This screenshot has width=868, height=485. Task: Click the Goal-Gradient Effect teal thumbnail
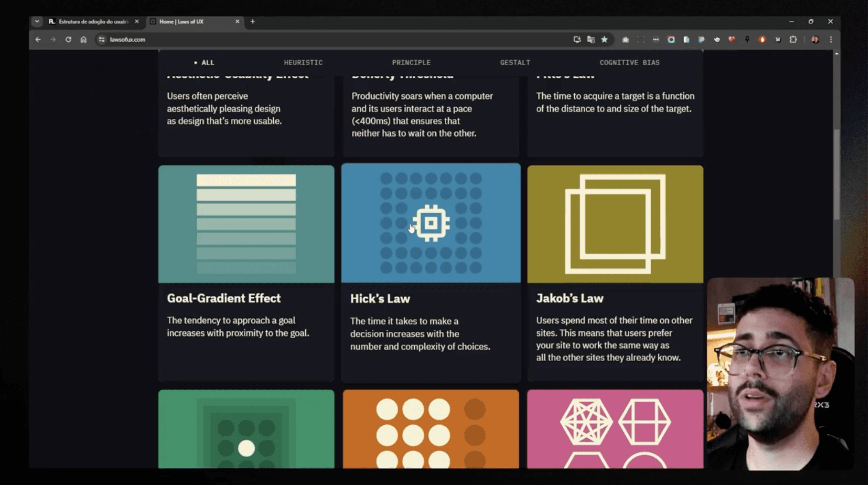[246, 224]
